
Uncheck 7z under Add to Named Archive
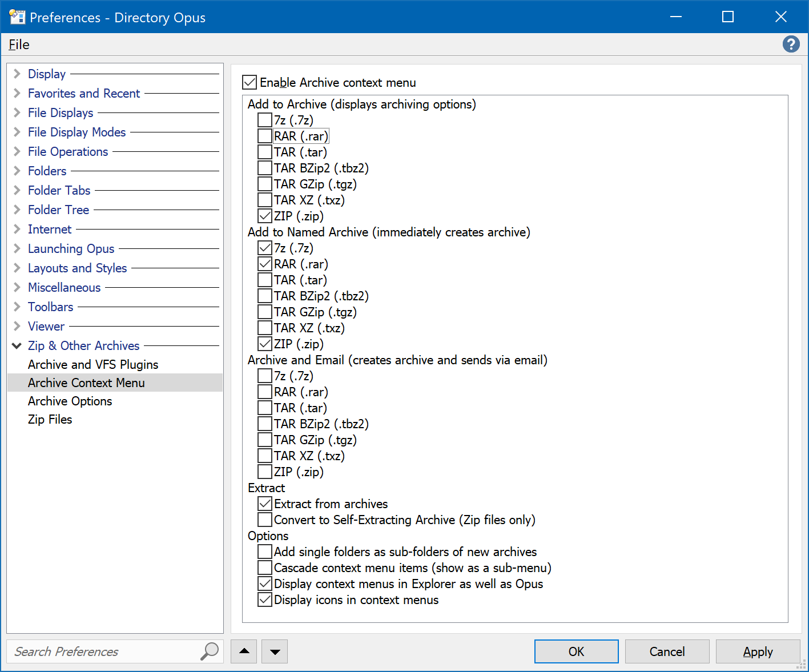pyautogui.click(x=264, y=248)
